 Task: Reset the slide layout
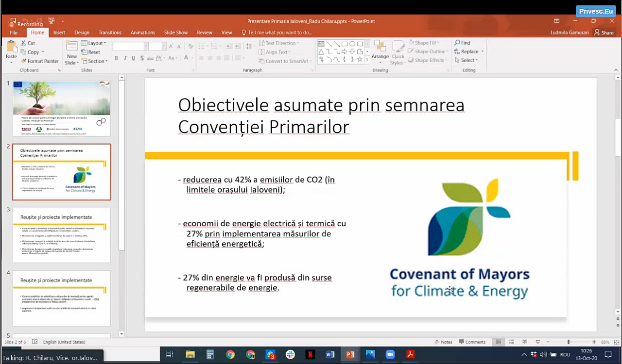(x=90, y=52)
